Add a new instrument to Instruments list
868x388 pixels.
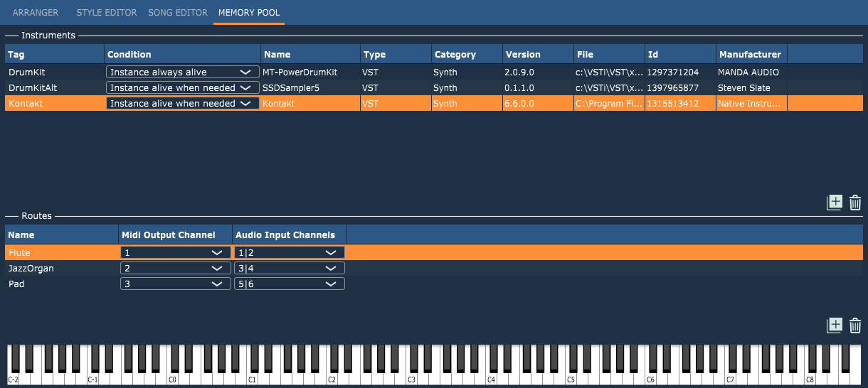[x=835, y=203]
